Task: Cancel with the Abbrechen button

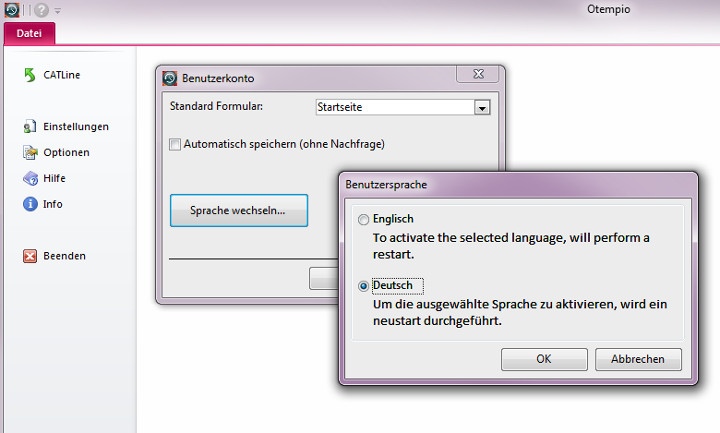Action: (x=637, y=359)
